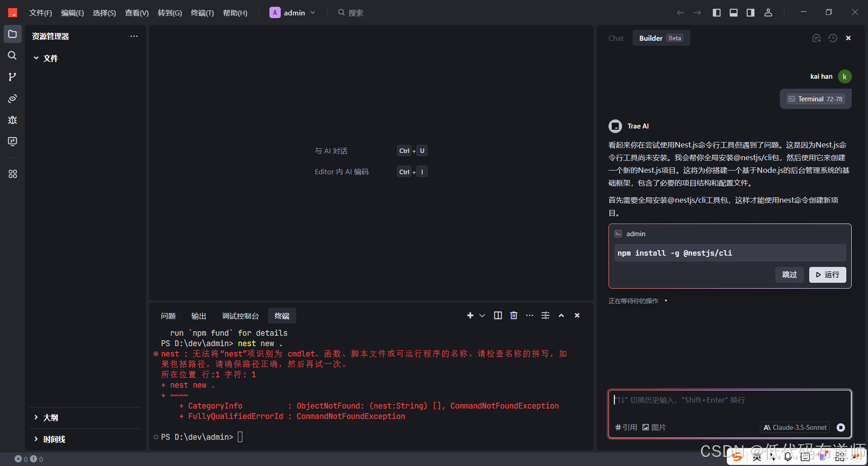Click the microphone icon in IME toolbar

pyautogui.click(x=788, y=457)
